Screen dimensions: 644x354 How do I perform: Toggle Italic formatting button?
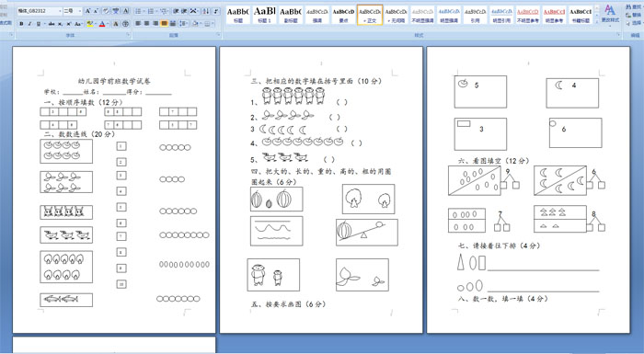[x=29, y=24]
